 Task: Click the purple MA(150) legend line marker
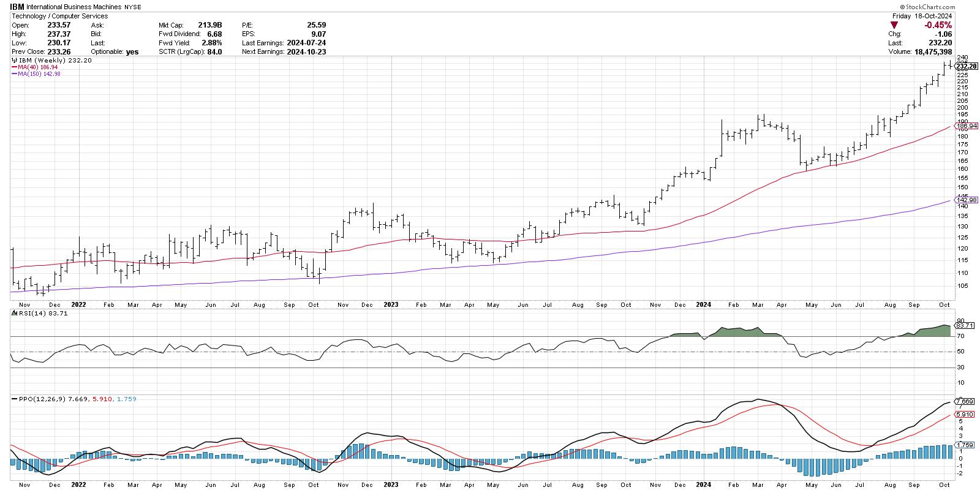click(x=13, y=73)
